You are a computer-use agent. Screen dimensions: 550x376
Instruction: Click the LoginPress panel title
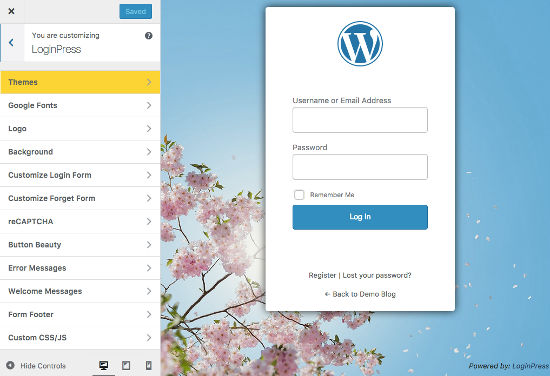coord(56,49)
